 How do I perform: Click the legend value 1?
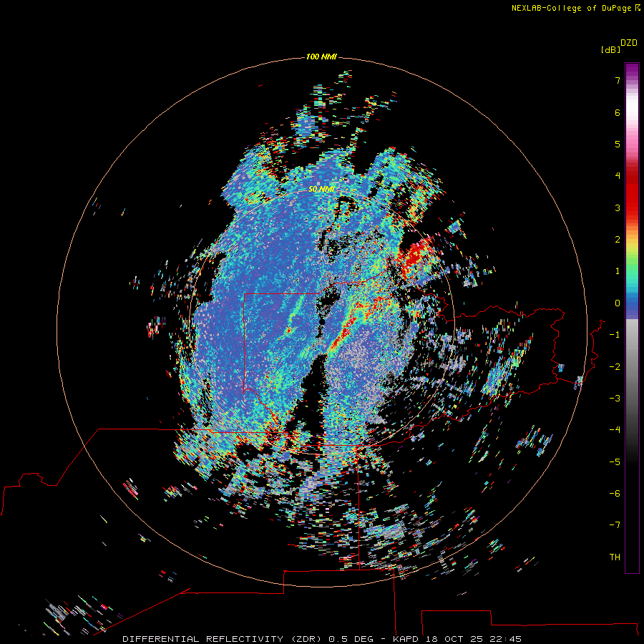click(618, 271)
